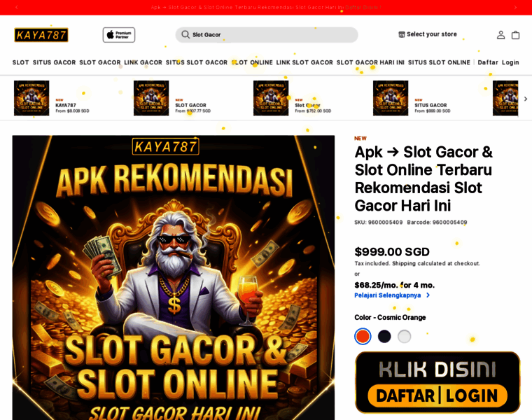This screenshot has height=420, width=532.
Task: Expand Pelajari Selengkapnya chevron link
Action: click(x=428, y=295)
